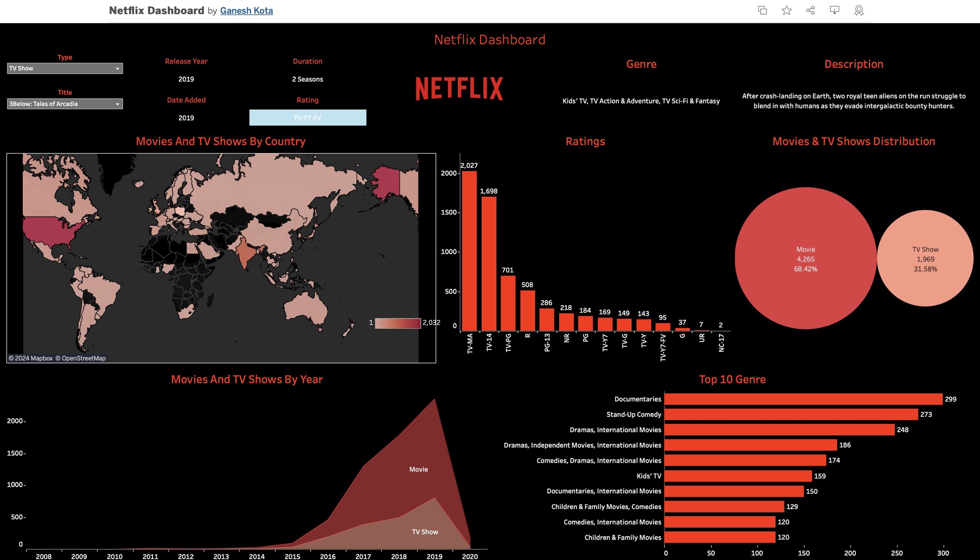
Task: Click the TV-Y7-FV label on ratings axis
Action: pos(663,347)
